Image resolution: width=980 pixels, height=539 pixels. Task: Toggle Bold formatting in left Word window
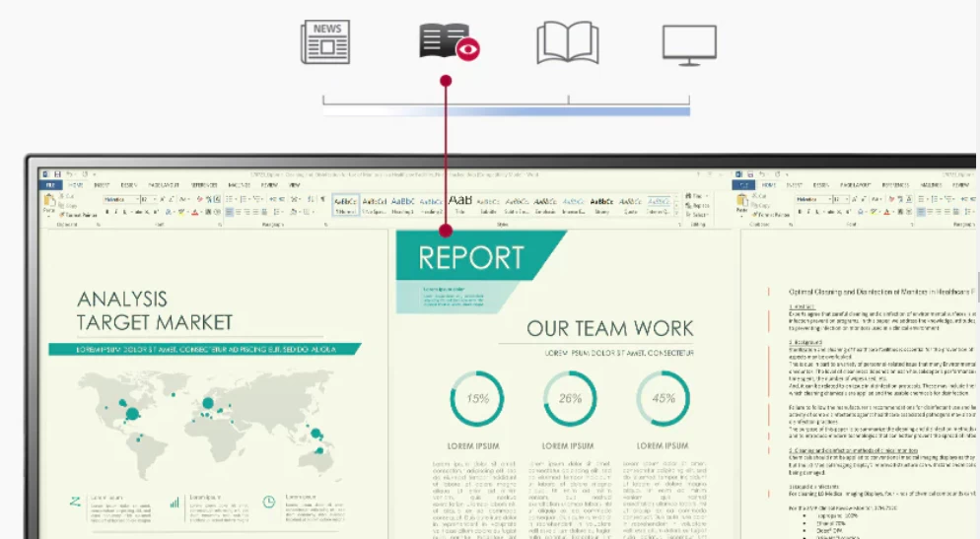(x=108, y=212)
